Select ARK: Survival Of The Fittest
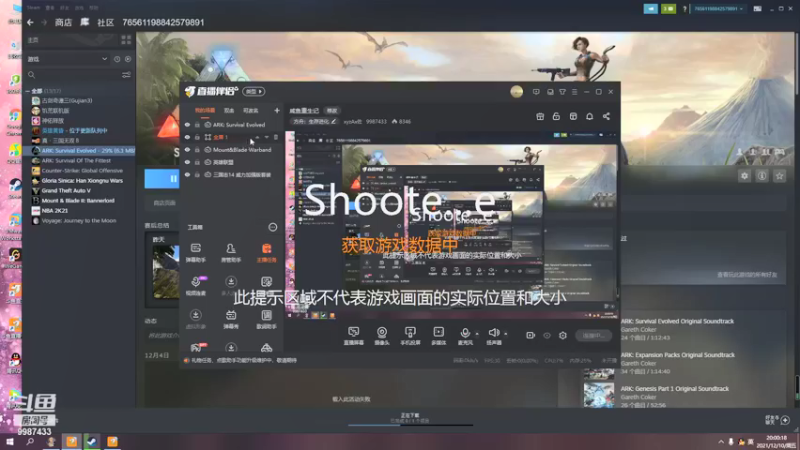The width and height of the screenshot is (800, 450). (x=76, y=160)
